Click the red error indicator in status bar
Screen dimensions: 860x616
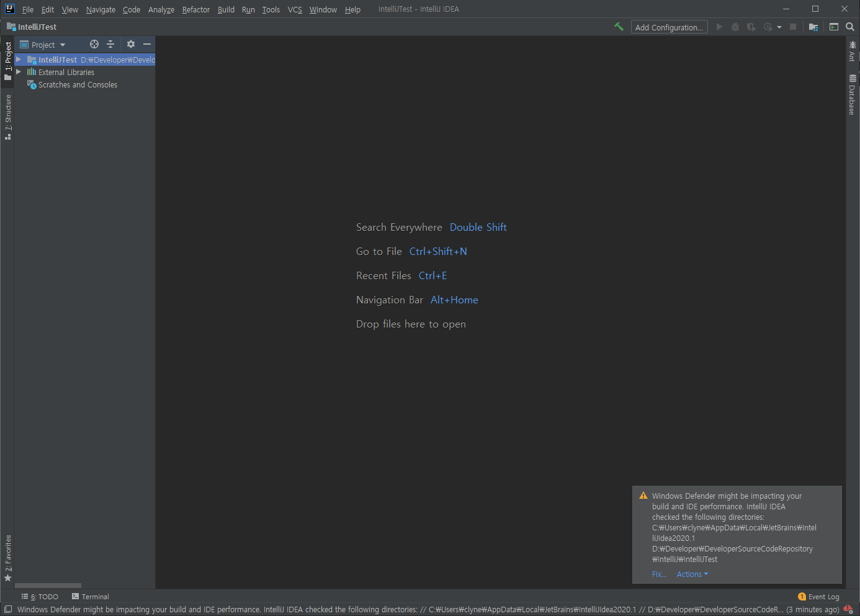click(848, 609)
